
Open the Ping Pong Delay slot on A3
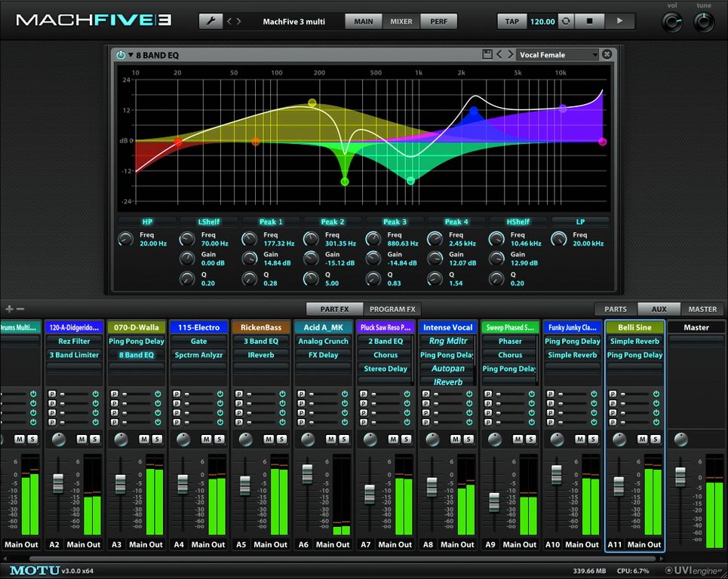click(137, 341)
